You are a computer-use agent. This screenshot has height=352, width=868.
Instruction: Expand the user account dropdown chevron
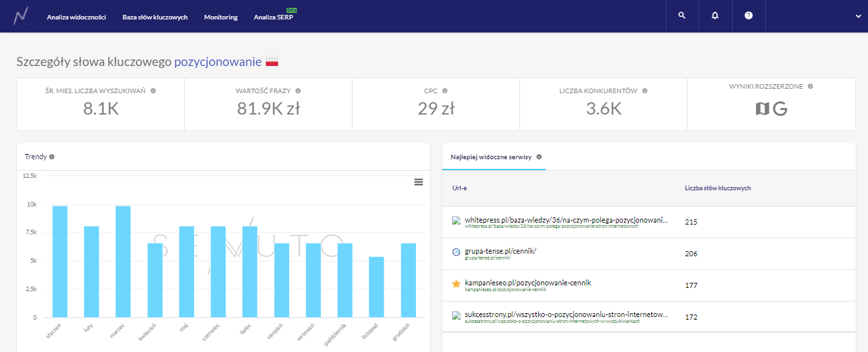(x=858, y=17)
